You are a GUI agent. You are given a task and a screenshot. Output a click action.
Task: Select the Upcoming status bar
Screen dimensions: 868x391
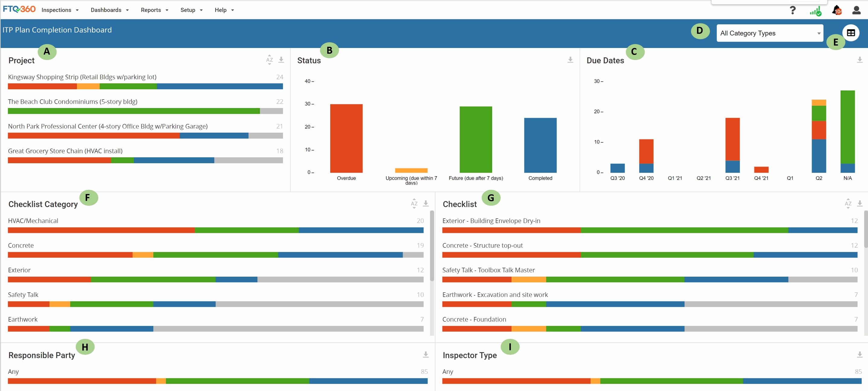411,170
